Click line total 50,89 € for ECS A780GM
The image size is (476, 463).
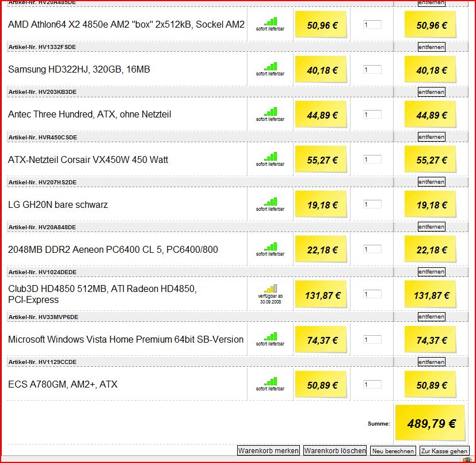tap(431, 385)
